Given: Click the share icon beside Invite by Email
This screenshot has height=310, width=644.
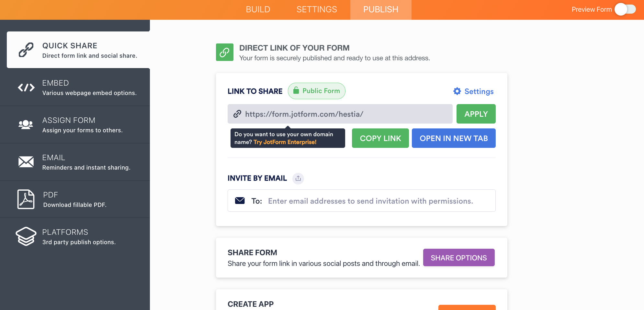Looking at the screenshot, I should tap(298, 178).
